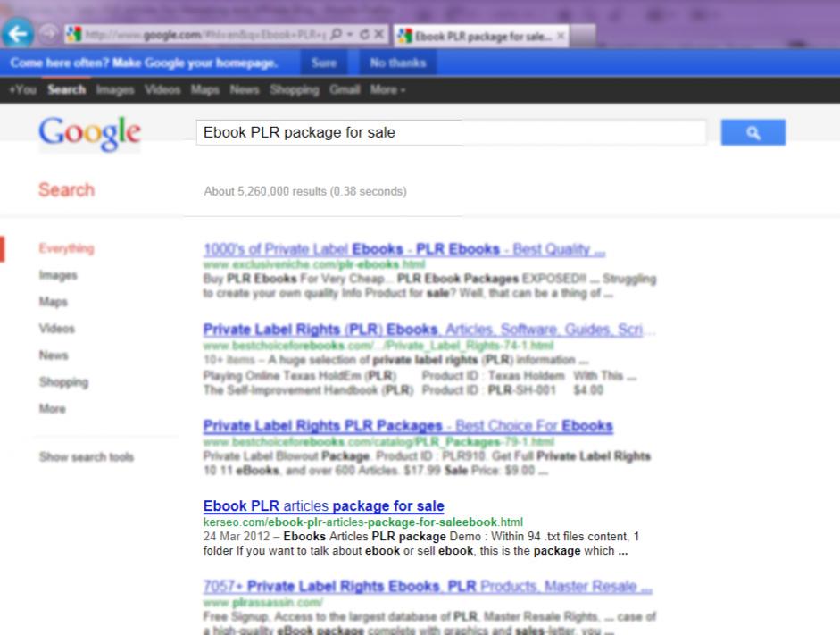Open 7057+ Private Label Rights Ebooks result
This screenshot has width=840, height=635.
(x=428, y=586)
